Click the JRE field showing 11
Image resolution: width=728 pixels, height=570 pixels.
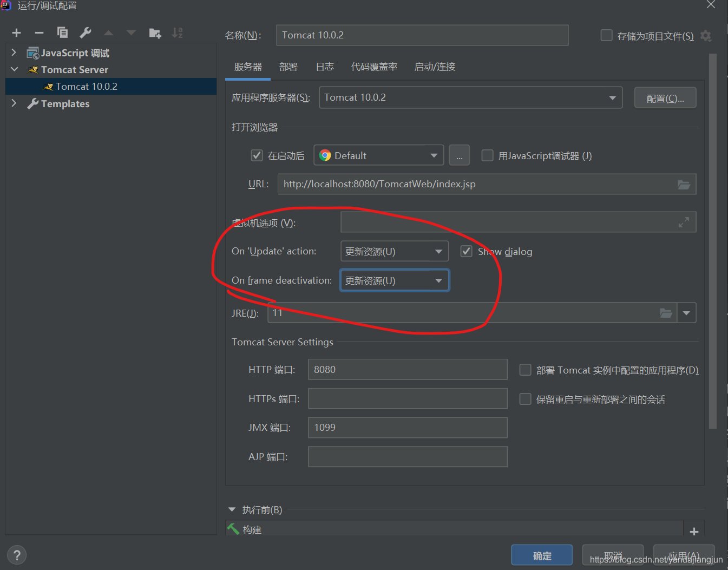(472, 313)
